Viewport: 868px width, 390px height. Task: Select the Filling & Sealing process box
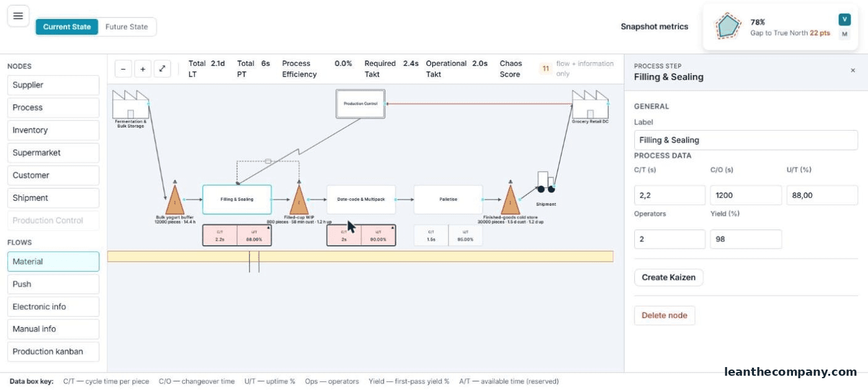pos(237,200)
